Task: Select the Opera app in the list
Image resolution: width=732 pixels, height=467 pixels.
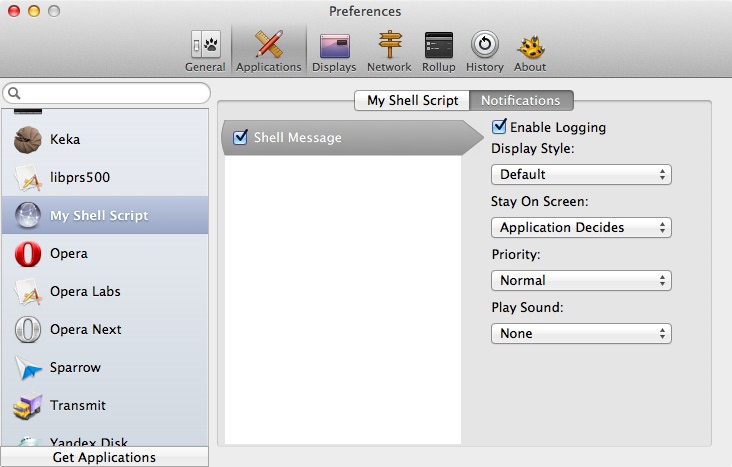Action: (x=105, y=254)
